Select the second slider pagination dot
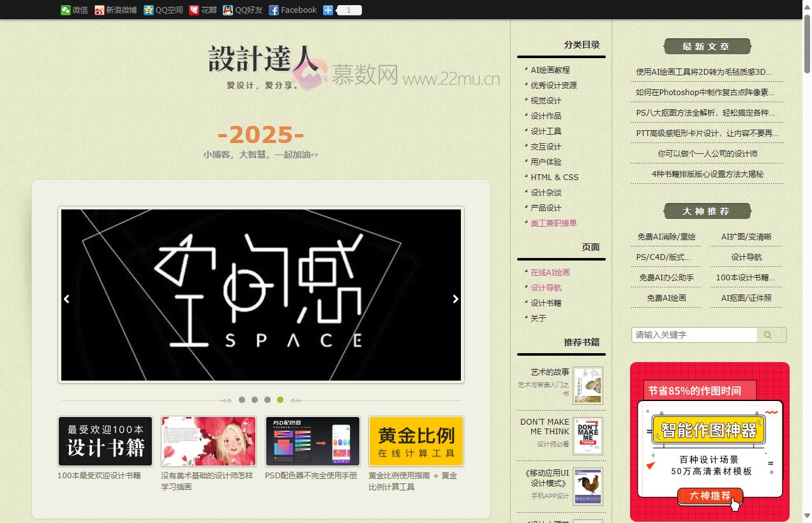The image size is (812, 523). [255, 400]
